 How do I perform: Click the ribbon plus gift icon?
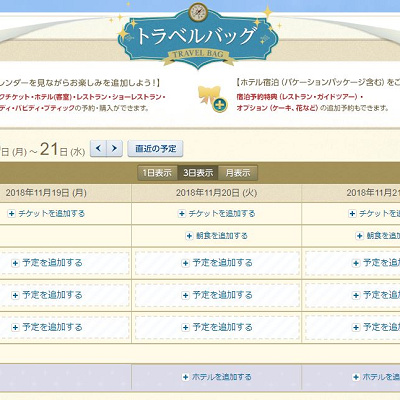pyautogui.click(x=212, y=99)
